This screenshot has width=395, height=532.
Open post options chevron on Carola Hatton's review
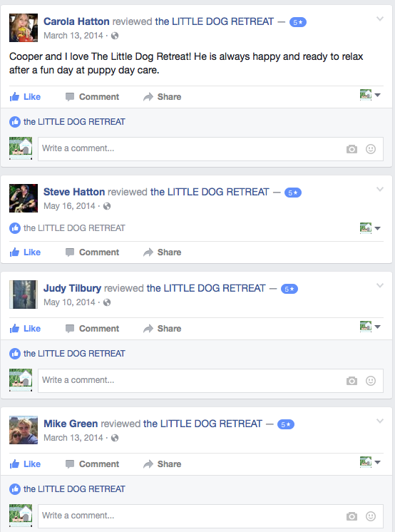(x=380, y=19)
